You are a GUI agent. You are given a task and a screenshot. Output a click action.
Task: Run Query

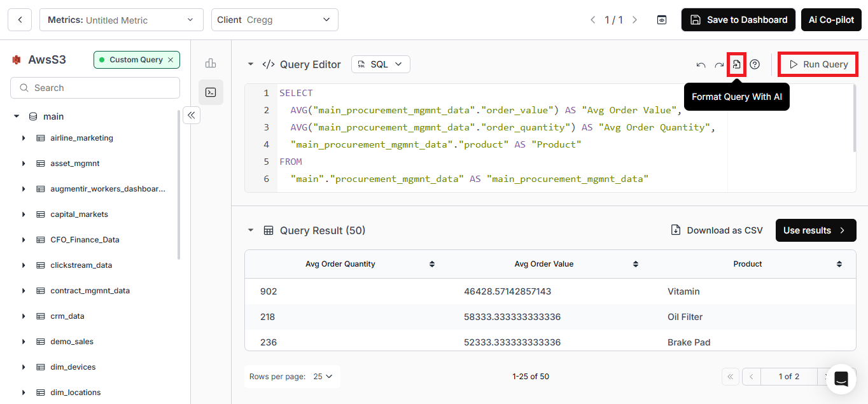pos(818,64)
